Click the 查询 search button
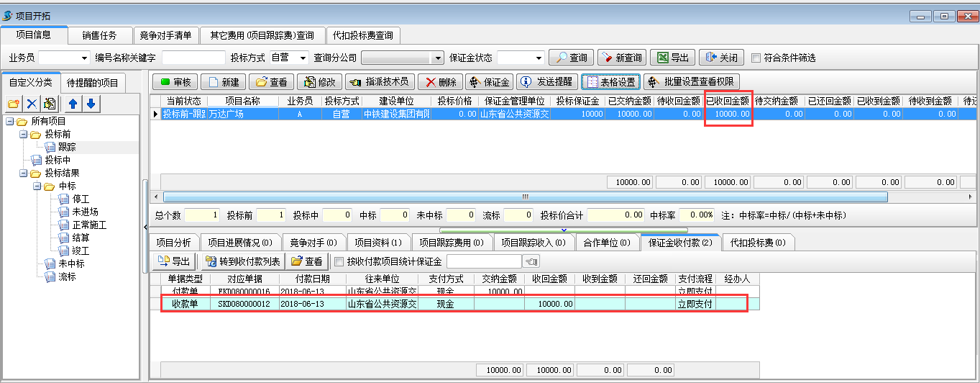The image size is (980, 383). tap(571, 58)
